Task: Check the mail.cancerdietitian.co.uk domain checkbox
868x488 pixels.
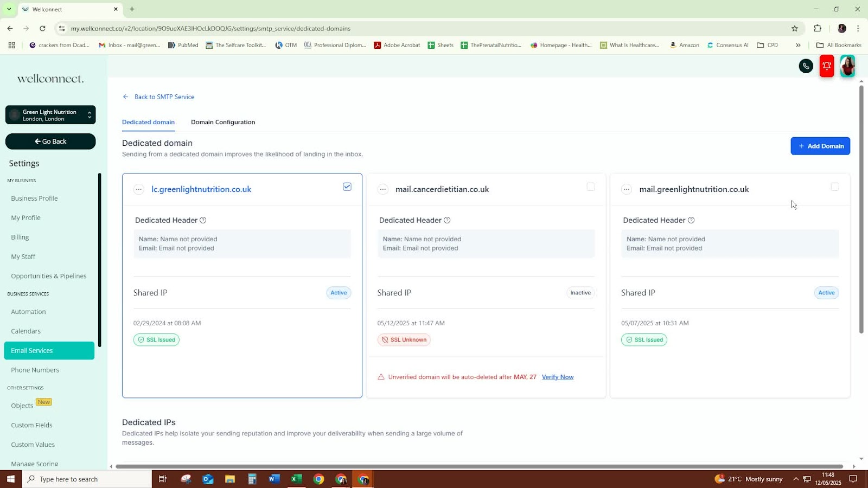Action: tap(591, 187)
